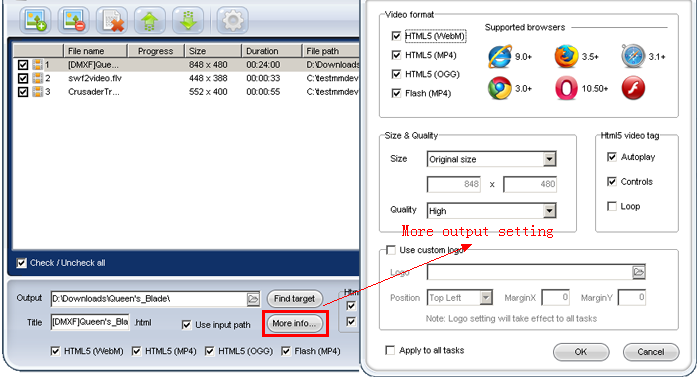Click the Remove selected file toolbar icon
Image resolution: width=699 pixels, height=377 pixels.
[x=74, y=21]
